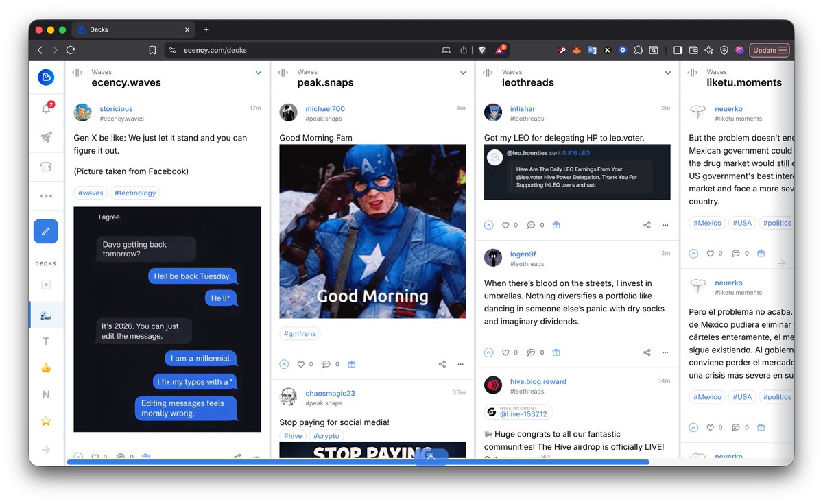Click the Brave shields lion icon
Screen dimensions: 823x504
point(481,50)
